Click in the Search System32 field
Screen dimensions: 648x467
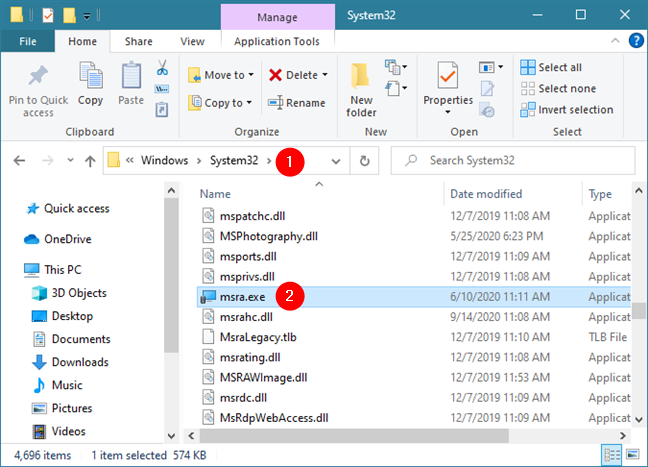pos(513,160)
